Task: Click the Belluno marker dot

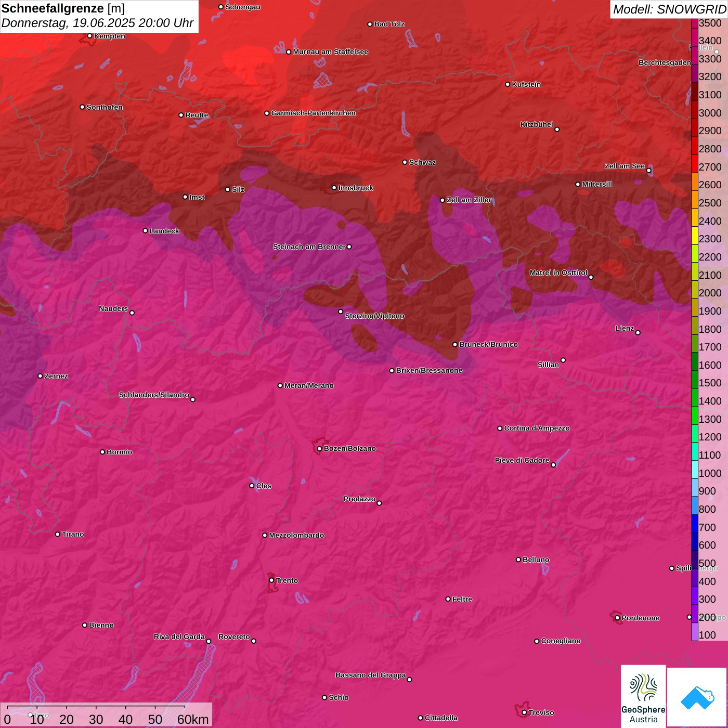Action: (518, 560)
